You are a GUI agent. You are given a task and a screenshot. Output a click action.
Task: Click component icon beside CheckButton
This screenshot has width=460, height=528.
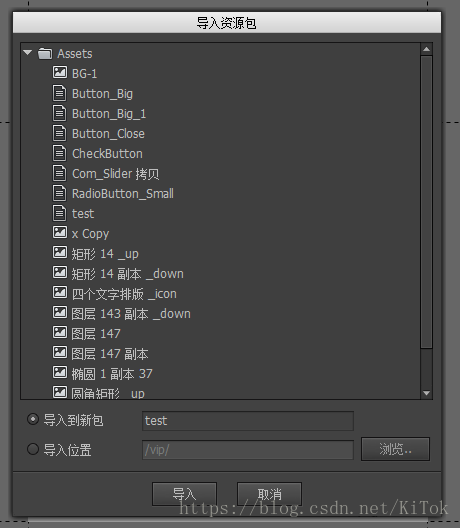click(60, 153)
